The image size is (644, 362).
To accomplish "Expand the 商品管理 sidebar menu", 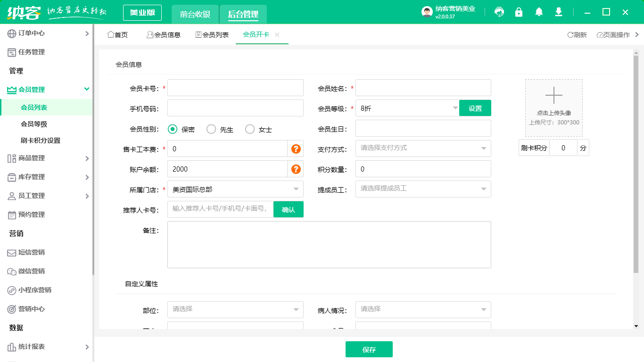I will (x=47, y=158).
